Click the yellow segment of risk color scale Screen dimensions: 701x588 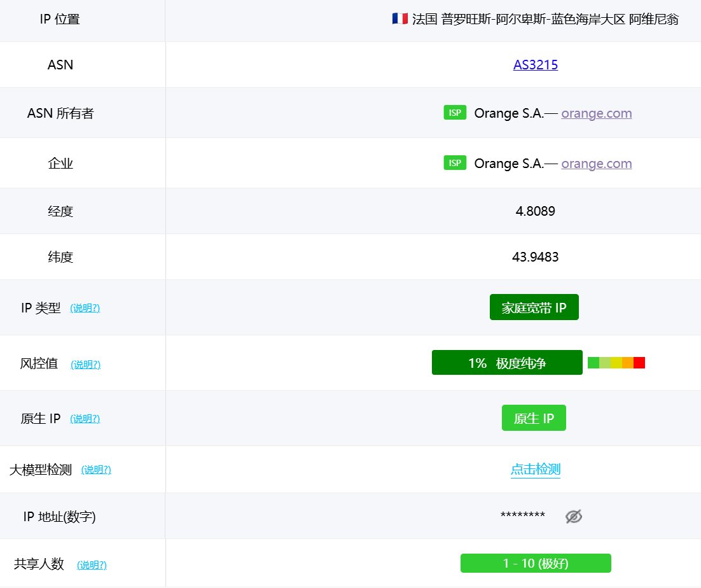[x=616, y=363]
